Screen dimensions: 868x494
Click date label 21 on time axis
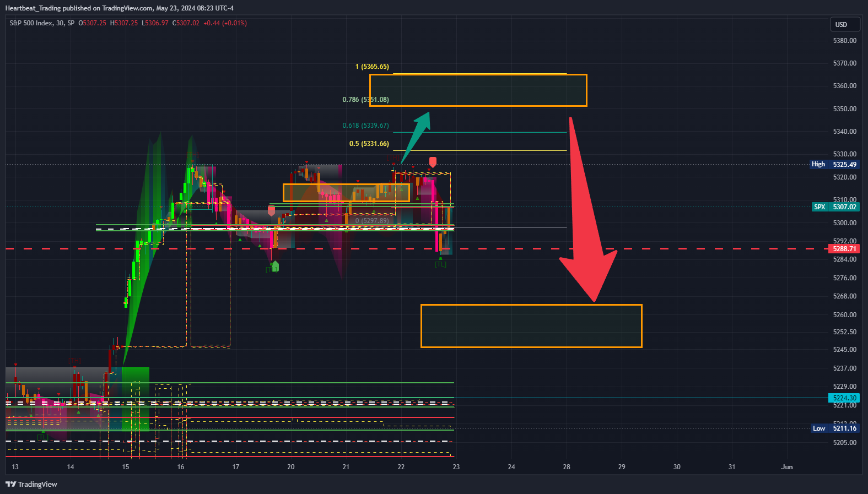tap(346, 467)
